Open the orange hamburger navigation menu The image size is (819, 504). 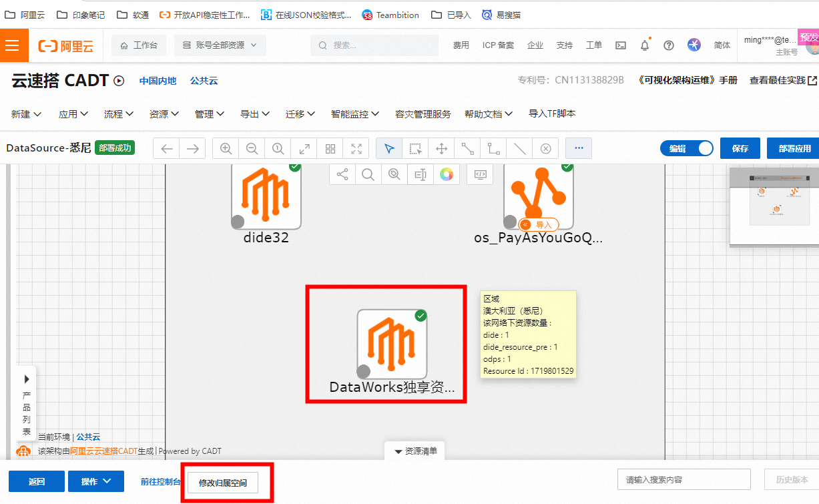[12, 45]
